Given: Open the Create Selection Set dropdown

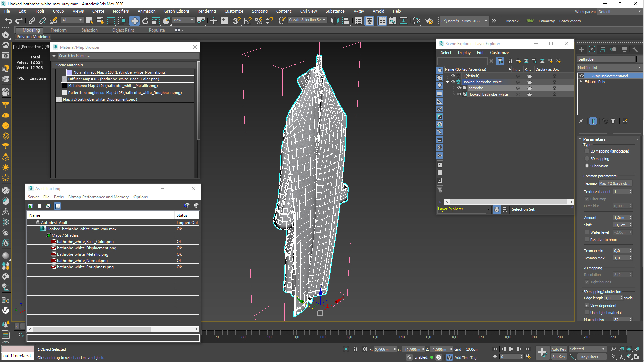Looking at the screenshot, I should [307, 20].
